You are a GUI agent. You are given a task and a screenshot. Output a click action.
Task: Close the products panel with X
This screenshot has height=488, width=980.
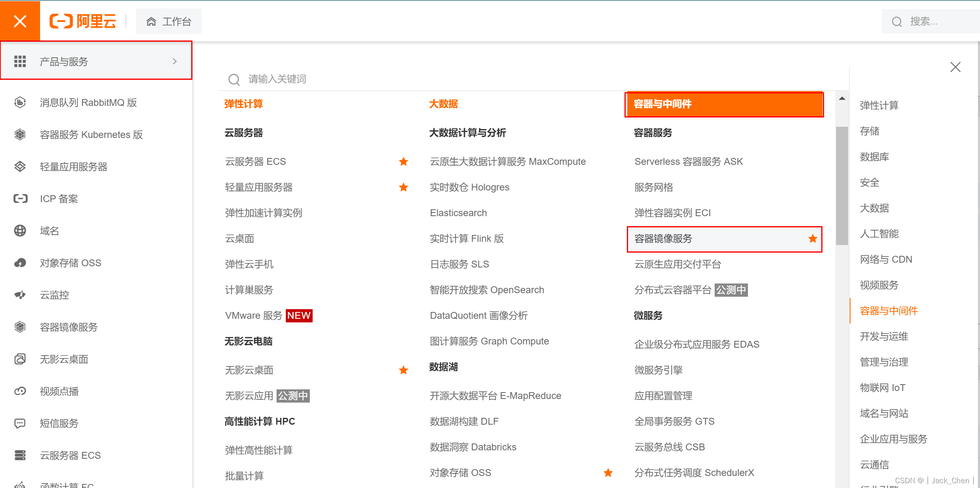[x=956, y=67]
